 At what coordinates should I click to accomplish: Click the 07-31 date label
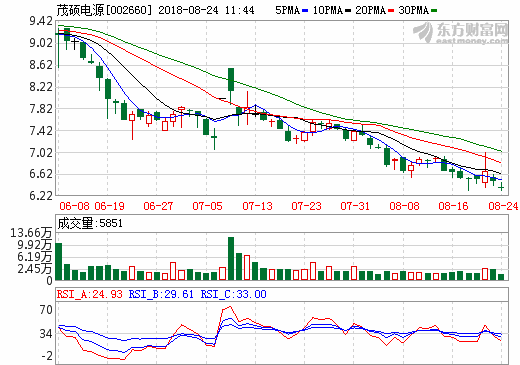tap(355, 206)
